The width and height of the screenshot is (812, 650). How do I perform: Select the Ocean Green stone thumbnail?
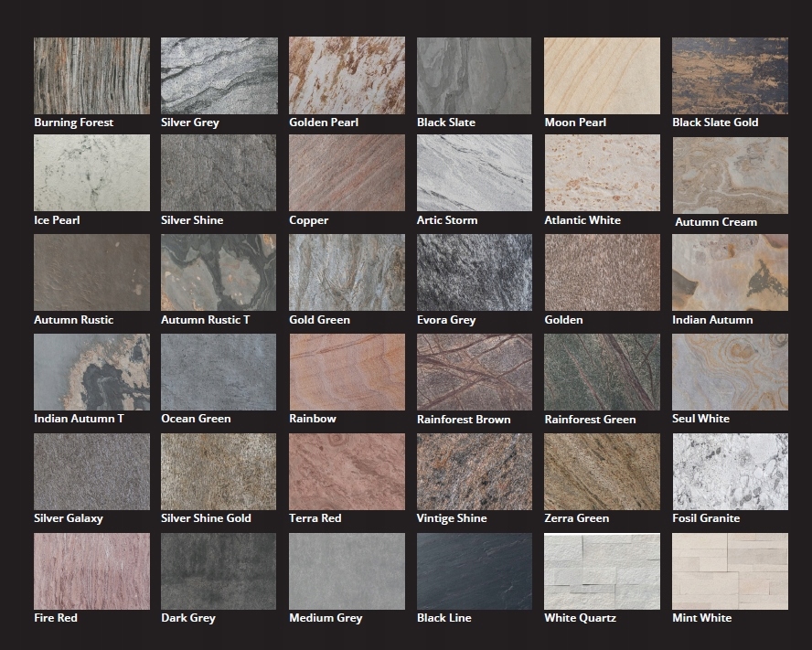click(219, 372)
